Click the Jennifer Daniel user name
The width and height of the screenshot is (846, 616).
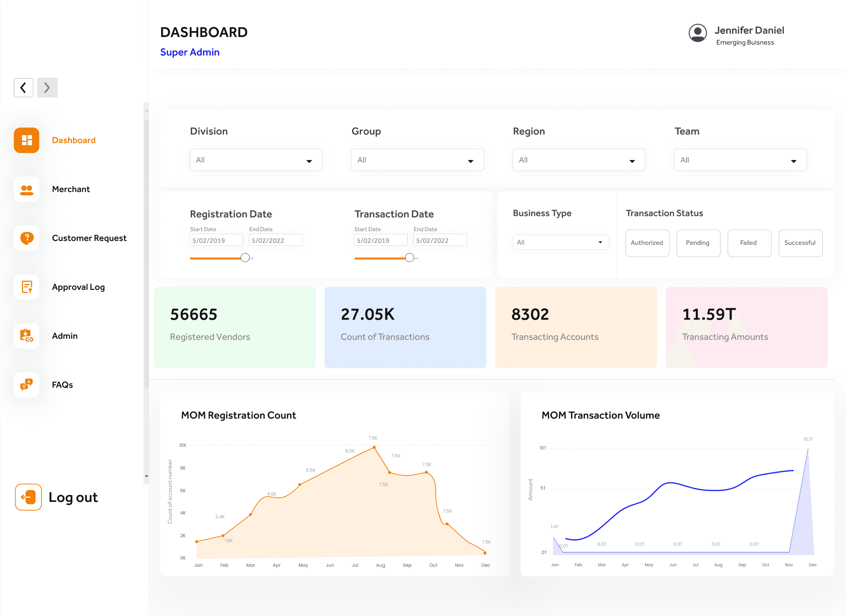[749, 30]
